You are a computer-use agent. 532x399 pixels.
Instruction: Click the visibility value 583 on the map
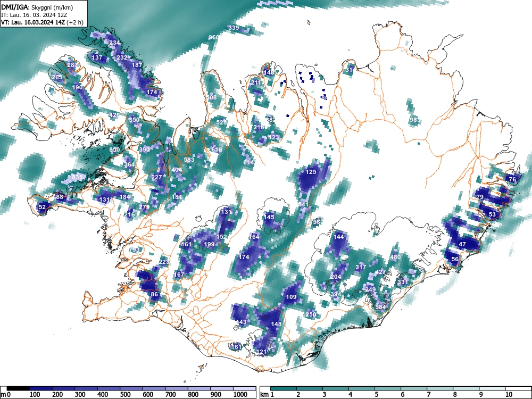(x=189, y=160)
